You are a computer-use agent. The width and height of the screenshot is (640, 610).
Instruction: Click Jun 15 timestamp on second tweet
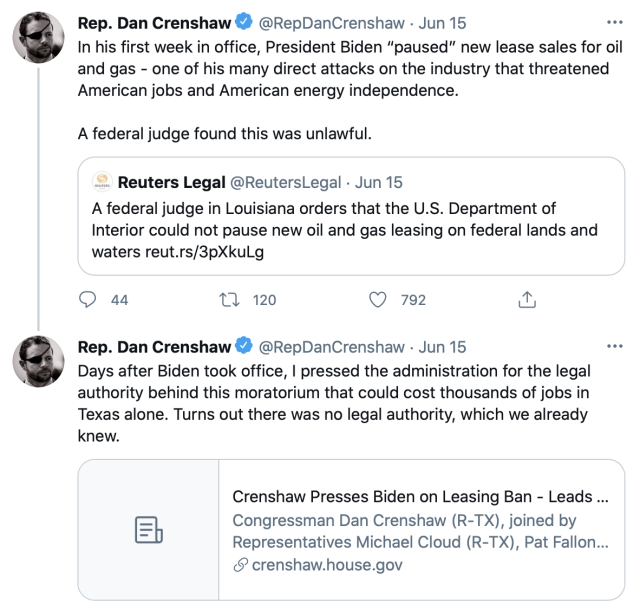[x=444, y=347]
